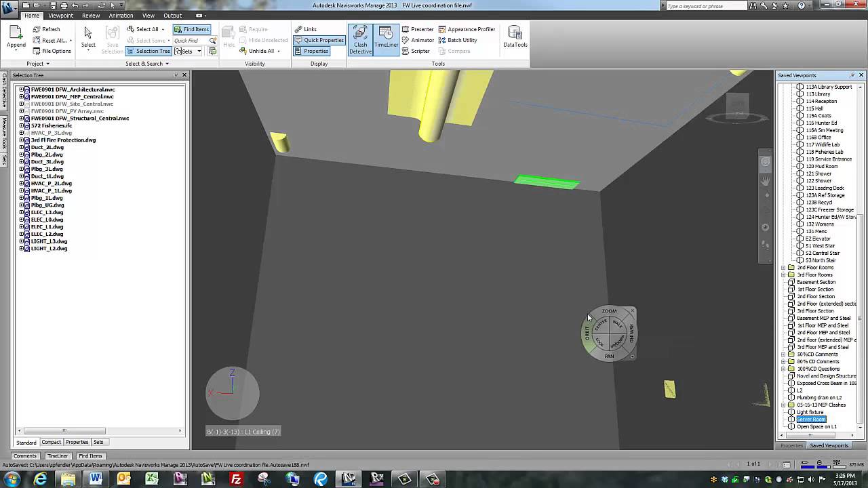Expand the Project panel dropdown
This screenshot has height=488, width=868.
coord(38,64)
